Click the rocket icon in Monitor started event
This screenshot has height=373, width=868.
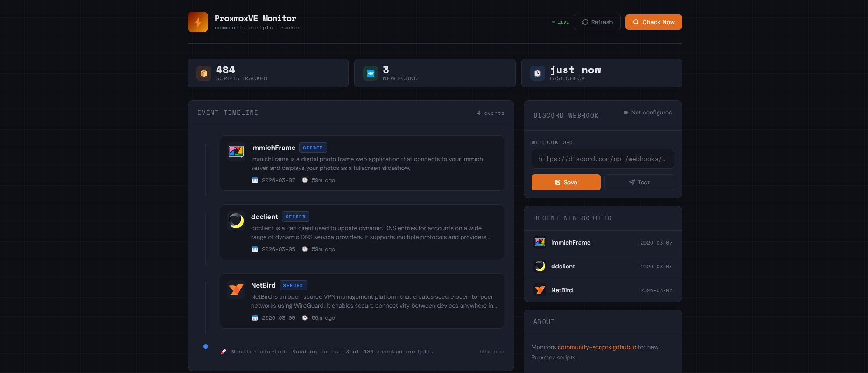point(224,352)
